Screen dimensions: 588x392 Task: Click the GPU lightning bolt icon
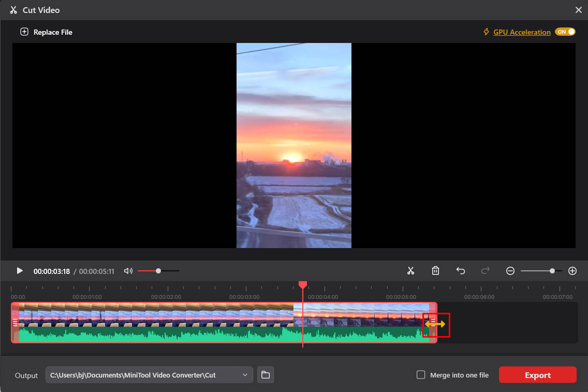[487, 32]
